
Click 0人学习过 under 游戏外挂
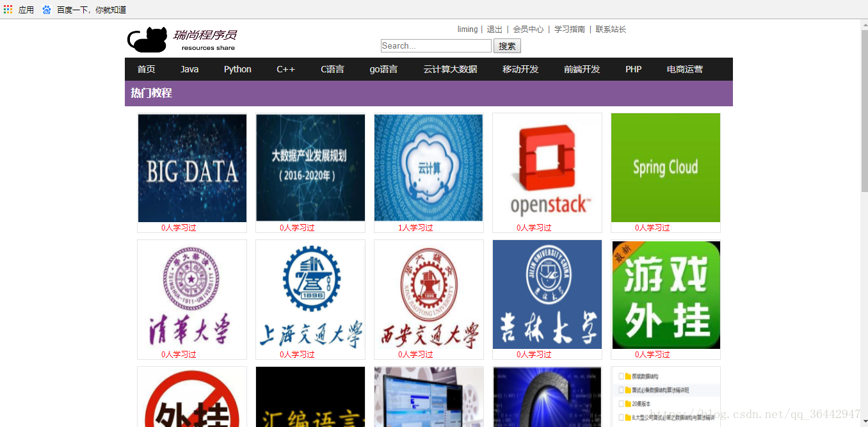point(652,355)
